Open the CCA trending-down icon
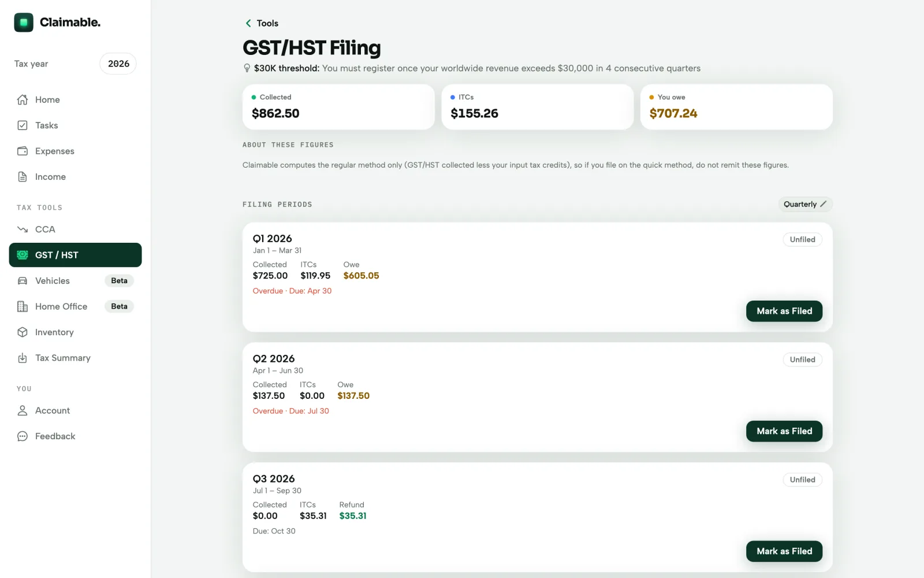924x578 pixels. click(x=23, y=229)
